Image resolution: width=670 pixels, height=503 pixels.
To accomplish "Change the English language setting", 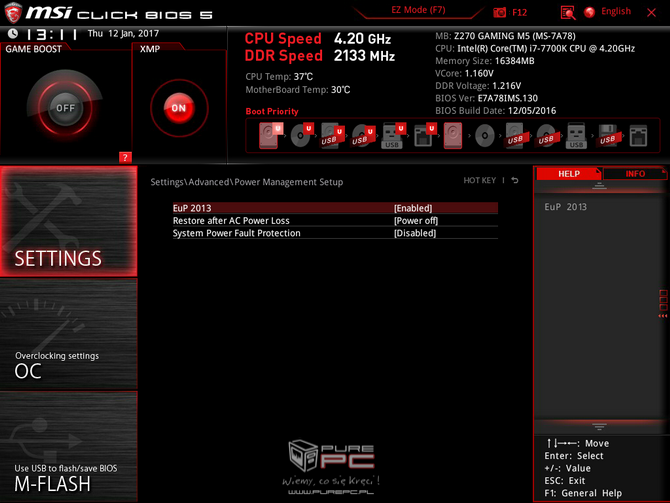I will pyautogui.click(x=616, y=12).
